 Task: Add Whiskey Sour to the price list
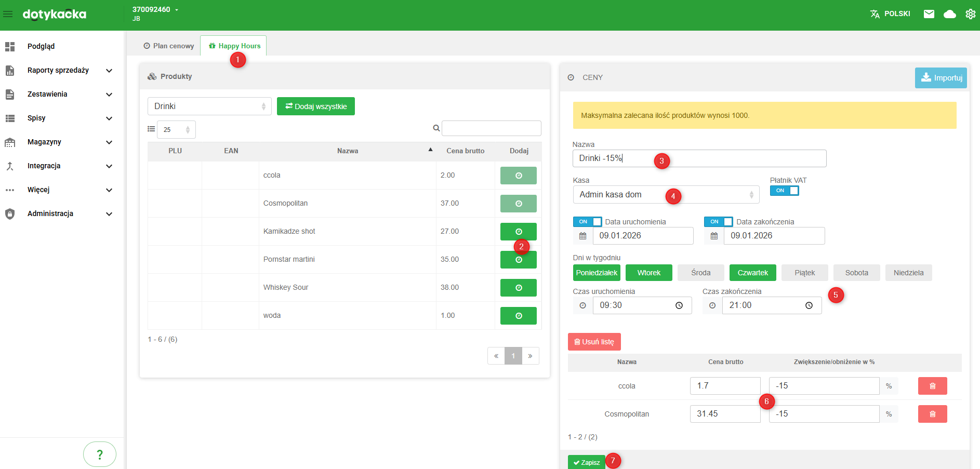point(518,288)
